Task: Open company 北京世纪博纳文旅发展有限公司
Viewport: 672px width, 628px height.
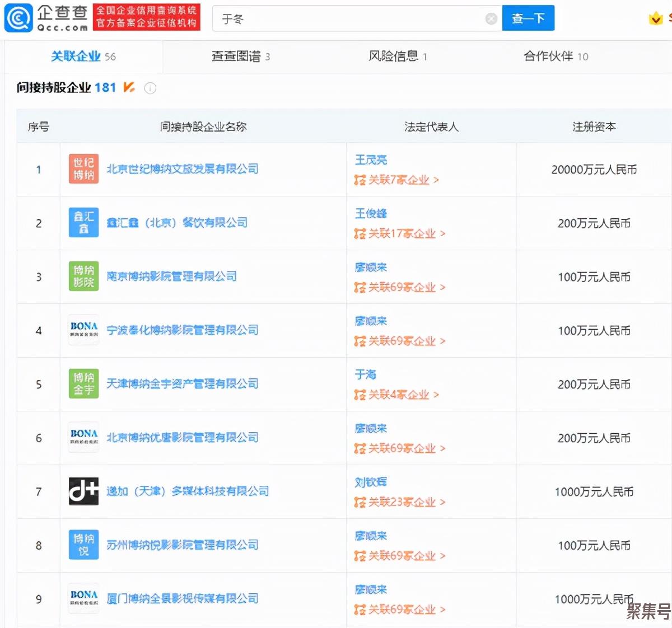Action: pyautogui.click(x=183, y=169)
